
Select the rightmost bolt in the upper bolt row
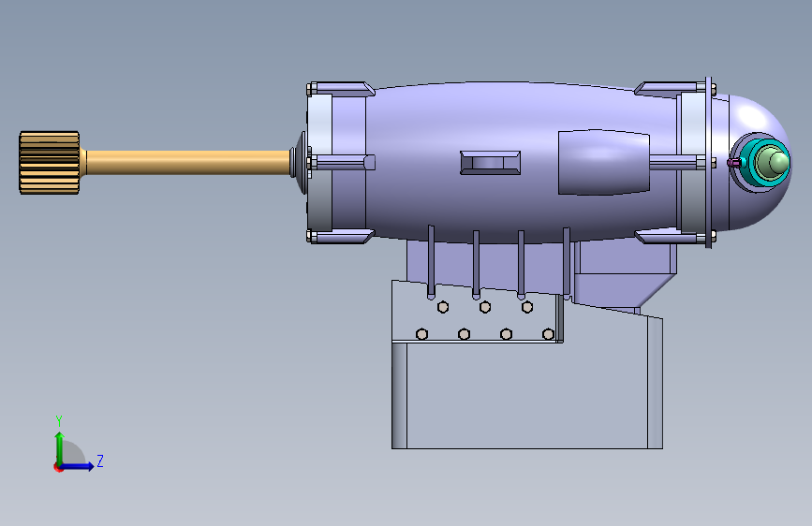coord(527,307)
